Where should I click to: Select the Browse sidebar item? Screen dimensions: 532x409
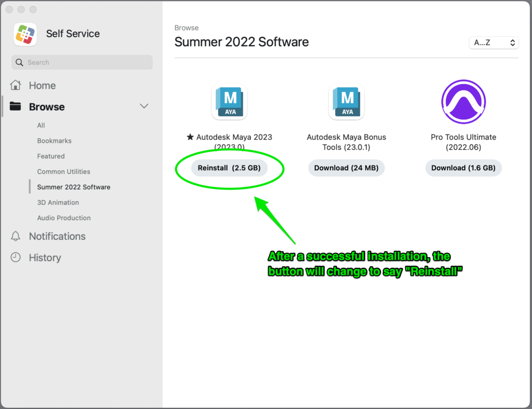point(47,107)
